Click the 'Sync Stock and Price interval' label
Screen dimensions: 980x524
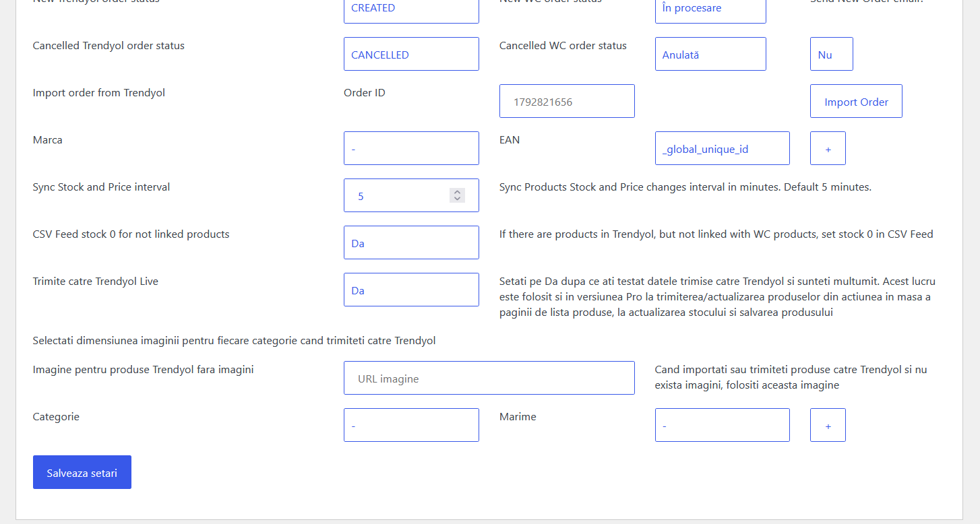(x=101, y=187)
